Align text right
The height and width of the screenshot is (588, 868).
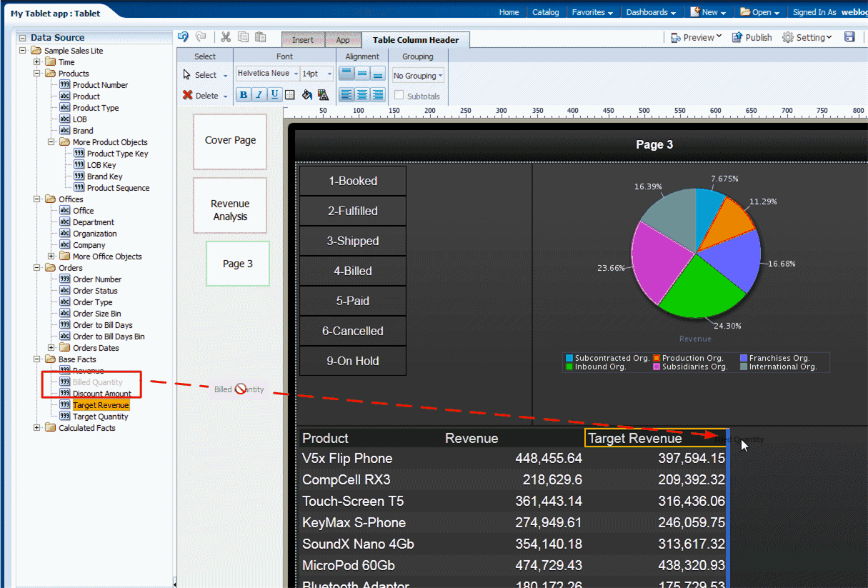point(378,94)
